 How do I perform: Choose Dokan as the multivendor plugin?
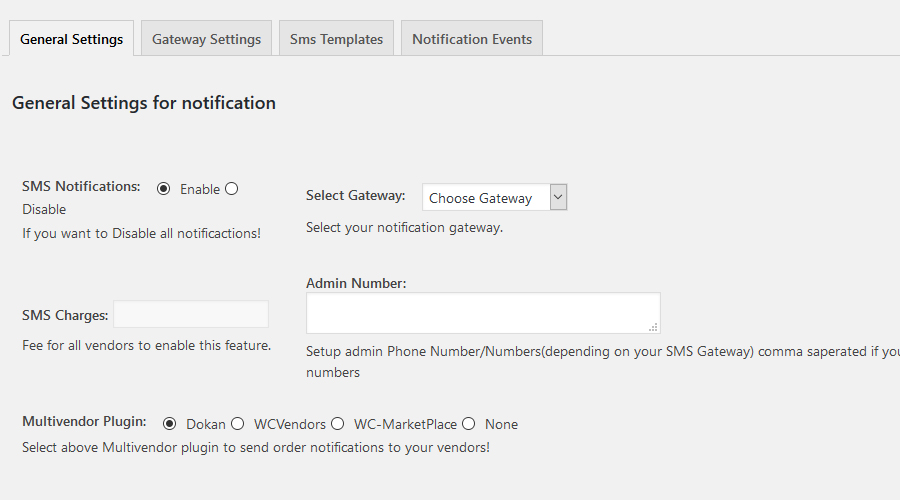point(169,423)
